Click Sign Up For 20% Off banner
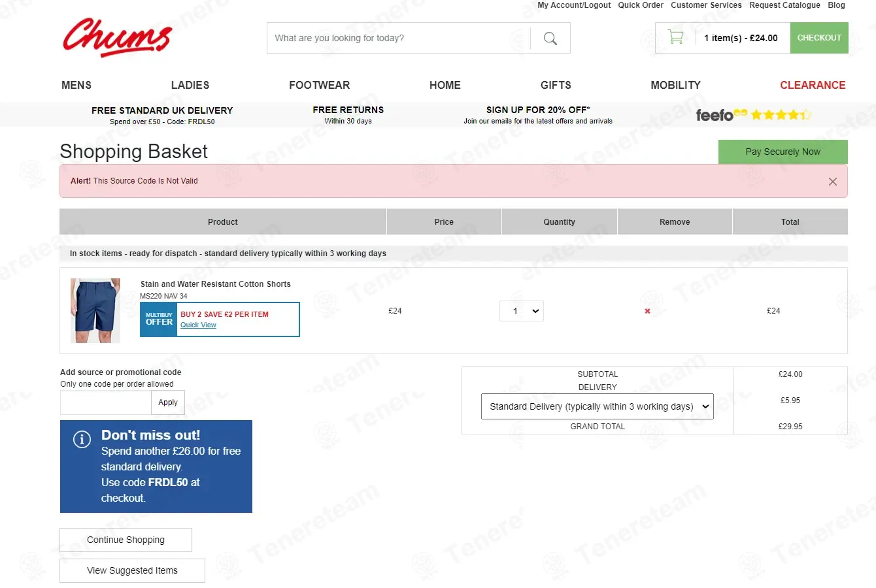The width and height of the screenshot is (876, 588). (x=538, y=115)
